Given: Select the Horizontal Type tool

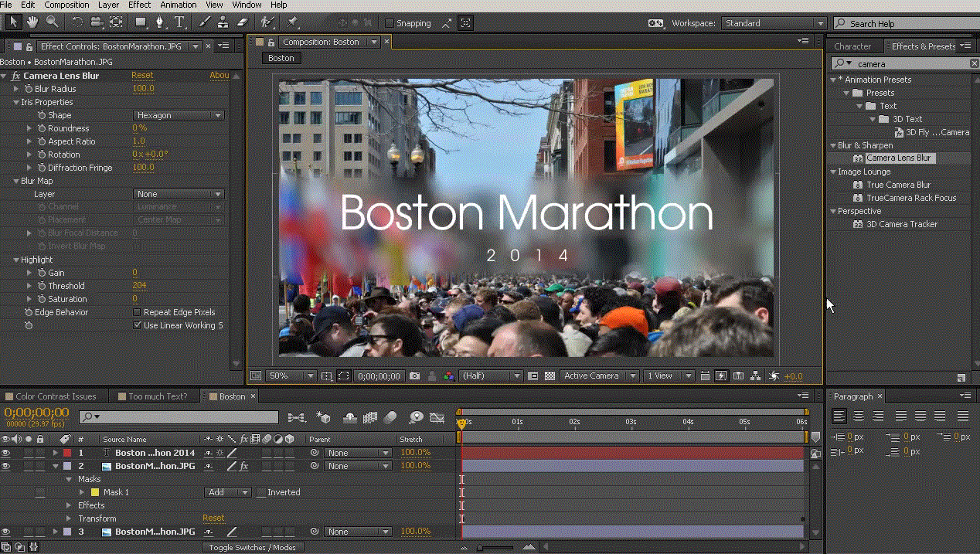Looking at the screenshot, I should tap(179, 22).
